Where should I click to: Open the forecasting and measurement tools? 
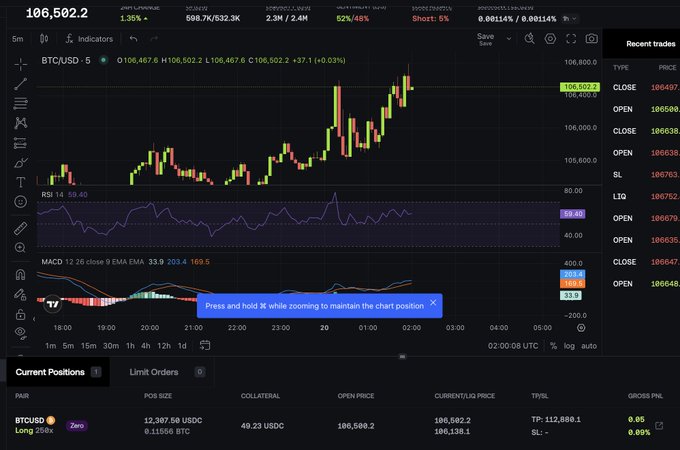coord(20,143)
